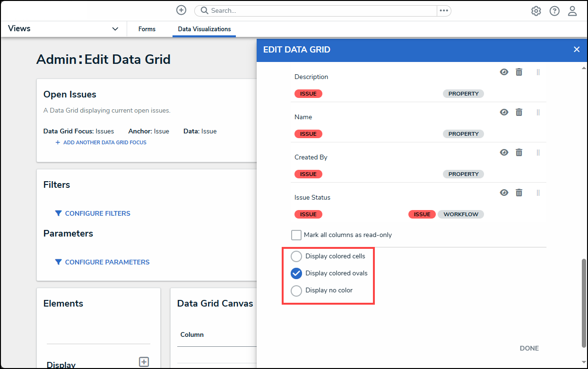Delete the Name column via trash icon
The height and width of the screenshot is (369, 588).
(x=519, y=112)
